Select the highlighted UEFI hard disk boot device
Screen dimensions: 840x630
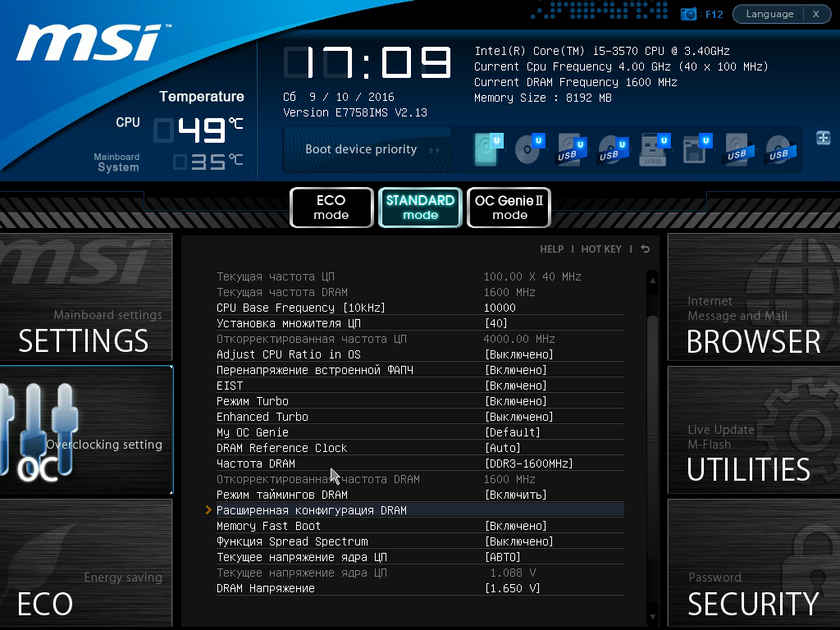pos(488,149)
